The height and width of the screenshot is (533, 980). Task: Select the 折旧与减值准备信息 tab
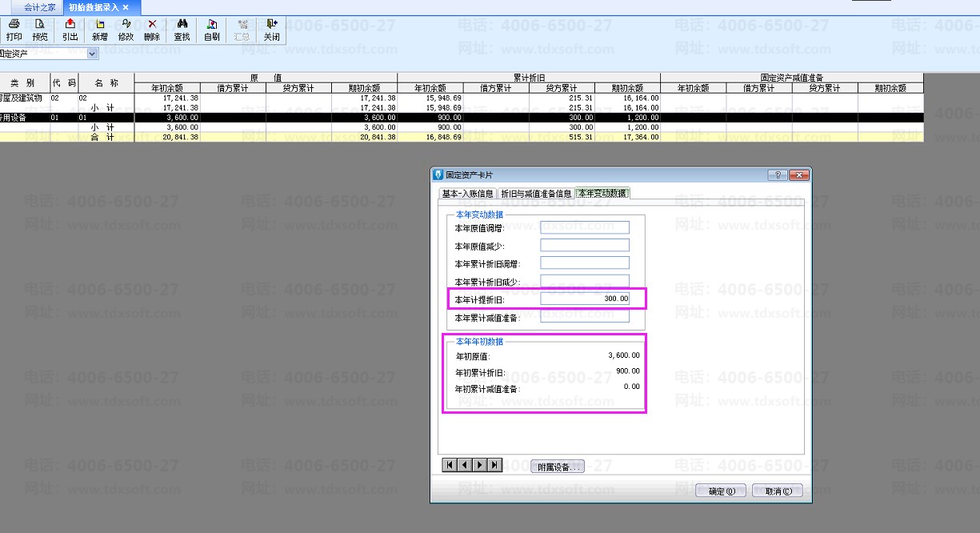tap(535, 194)
